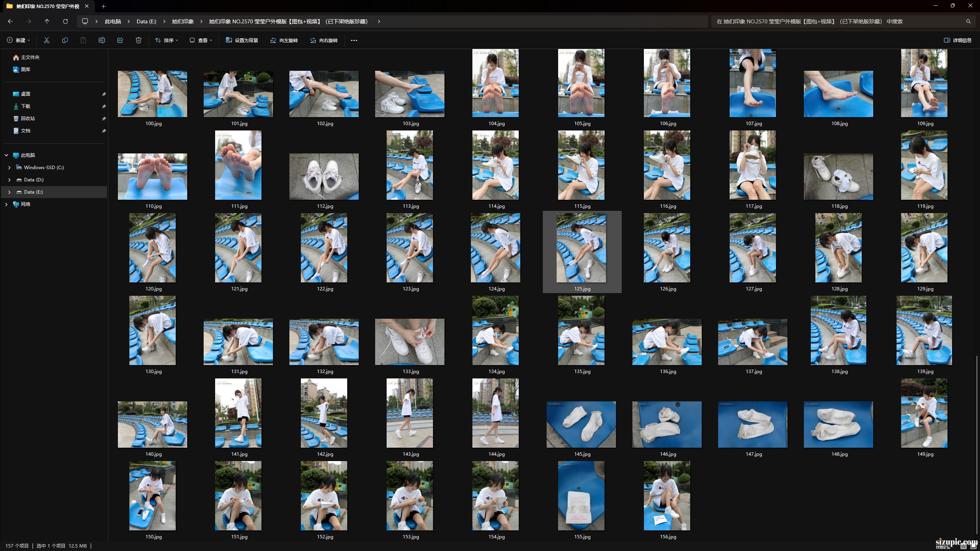Toggle the 详细信息 details pane
The width and height of the screenshot is (980, 551).
pos(957,40)
